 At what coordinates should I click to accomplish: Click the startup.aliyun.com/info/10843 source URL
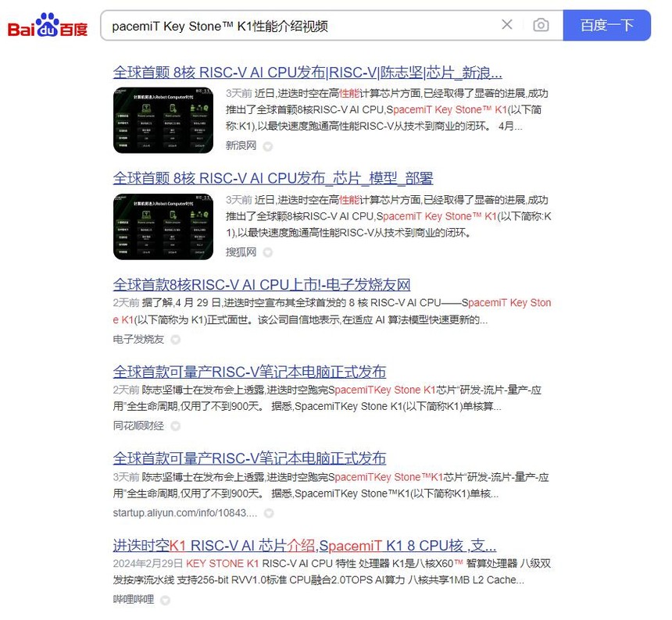pos(185,513)
